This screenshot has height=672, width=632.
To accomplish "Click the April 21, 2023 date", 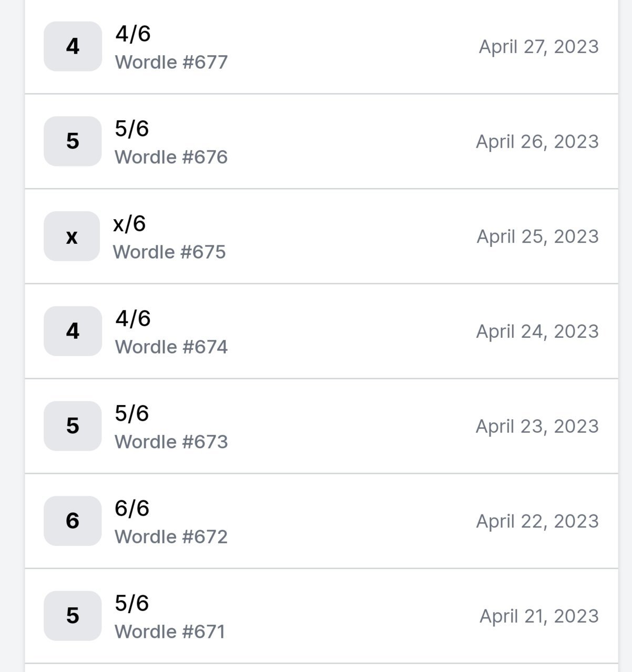I will 539,616.
